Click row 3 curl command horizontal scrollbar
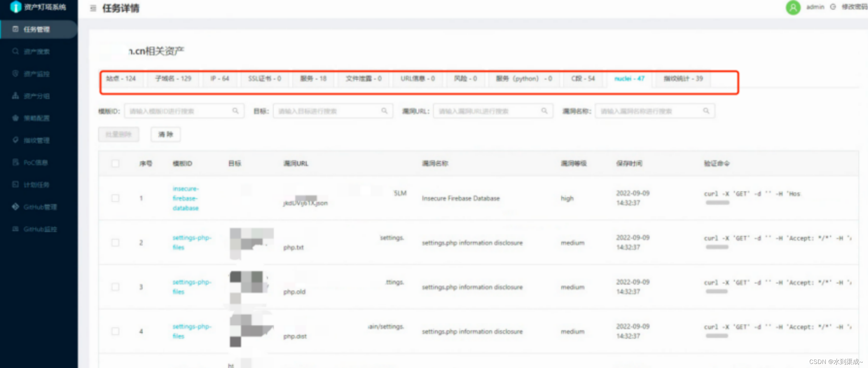The image size is (868, 368). click(x=717, y=291)
